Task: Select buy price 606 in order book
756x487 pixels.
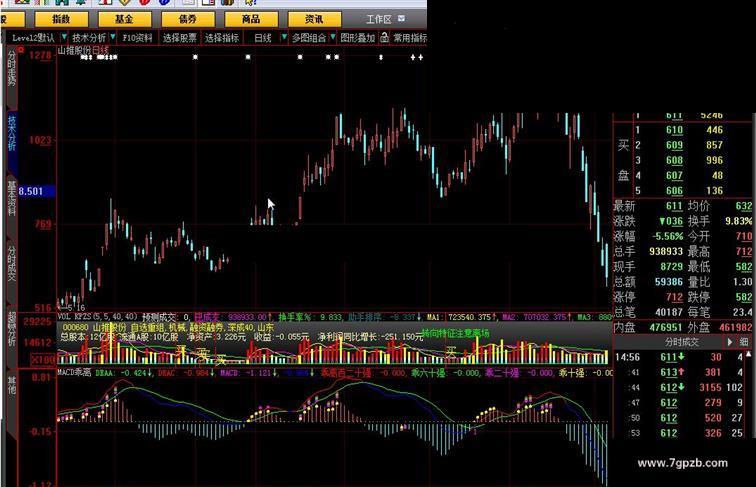Action: point(674,190)
